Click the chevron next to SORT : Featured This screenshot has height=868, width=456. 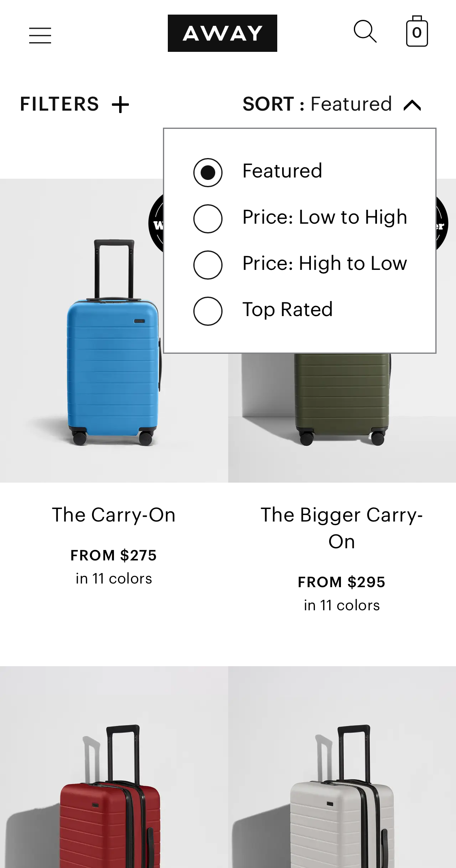point(414,105)
